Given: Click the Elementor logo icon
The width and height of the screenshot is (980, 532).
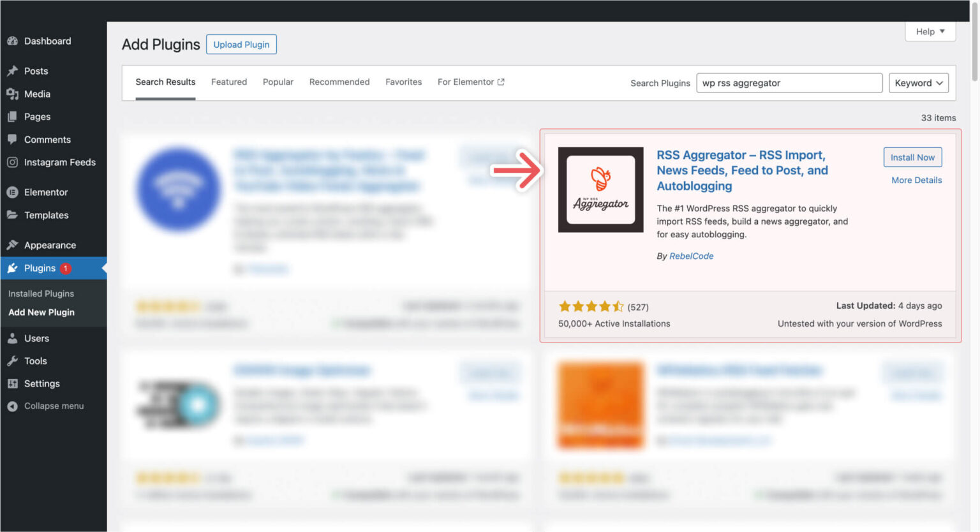Looking at the screenshot, I should point(12,192).
